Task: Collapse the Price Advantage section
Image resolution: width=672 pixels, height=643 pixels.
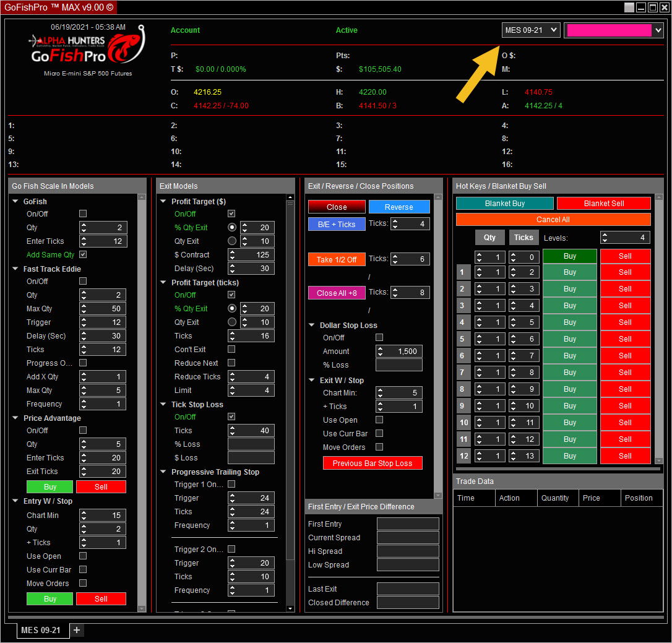Action: point(15,418)
